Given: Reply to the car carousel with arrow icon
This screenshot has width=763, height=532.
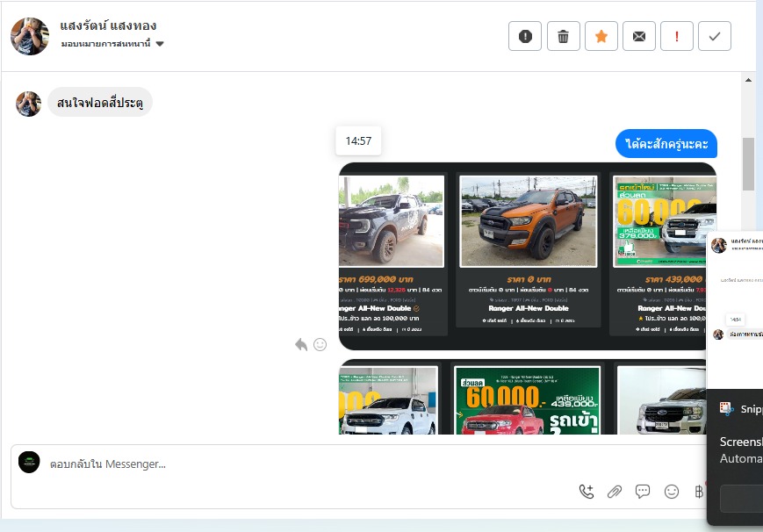Looking at the screenshot, I should pos(301,345).
